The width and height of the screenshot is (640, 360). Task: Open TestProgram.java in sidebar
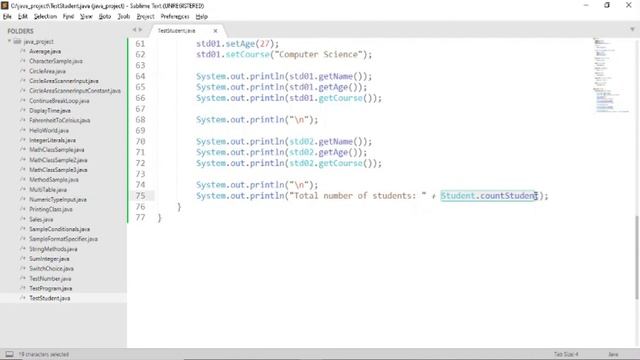coord(51,289)
